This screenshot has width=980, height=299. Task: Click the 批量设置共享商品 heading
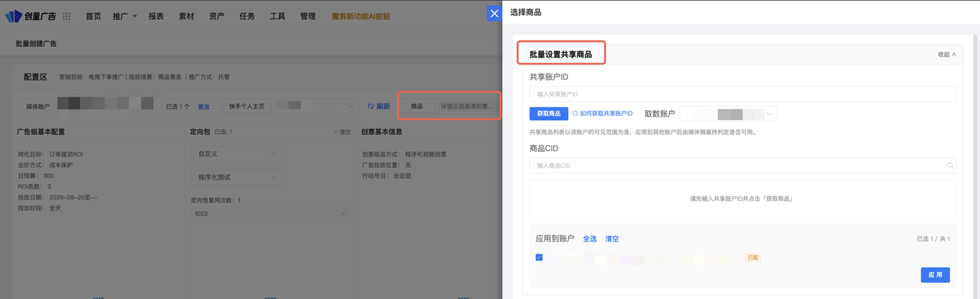pyautogui.click(x=560, y=54)
